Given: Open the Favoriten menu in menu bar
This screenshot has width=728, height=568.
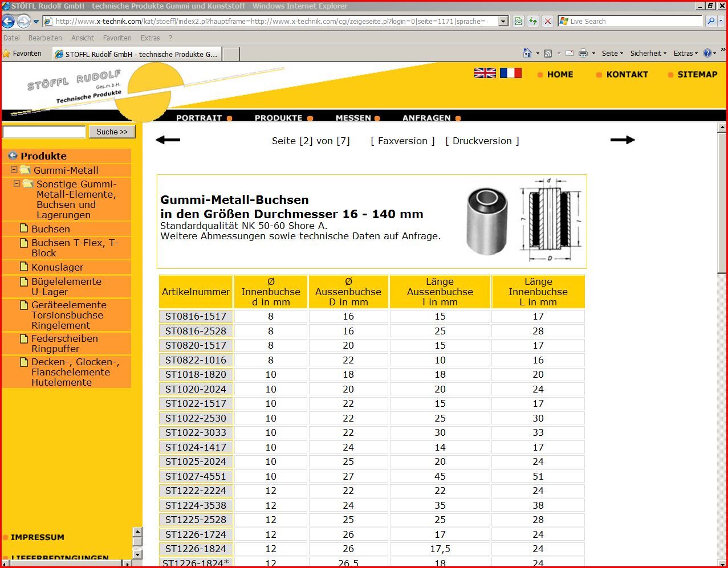Looking at the screenshot, I should tap(117, 38).
